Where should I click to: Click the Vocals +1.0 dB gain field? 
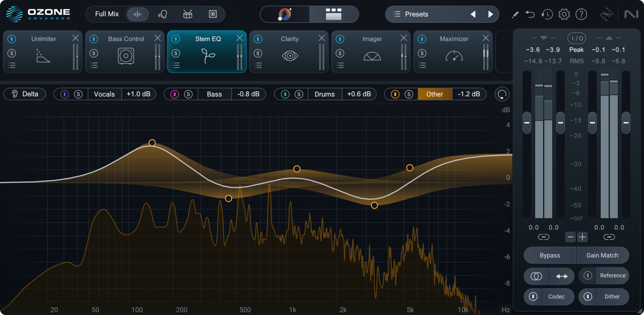(x=139, y=94)
